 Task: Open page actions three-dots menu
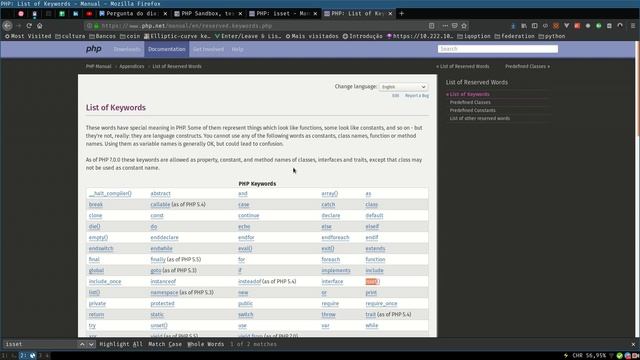(445, 25)
